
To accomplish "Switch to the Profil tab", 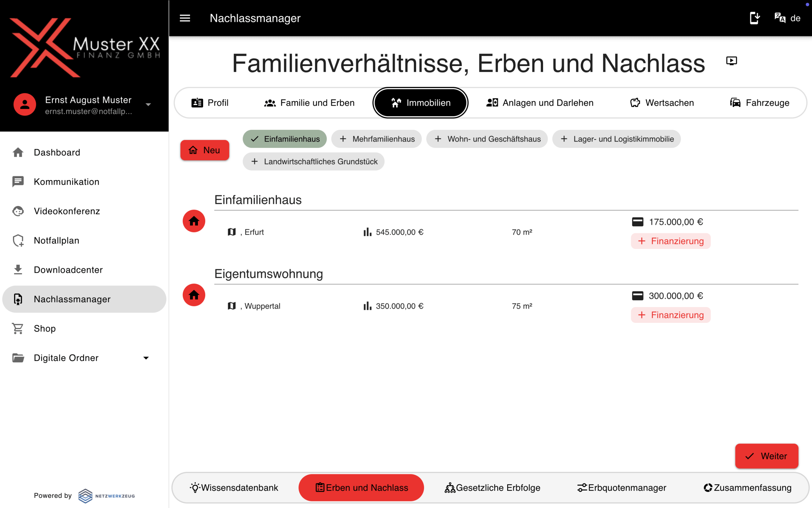I will 210,103.
